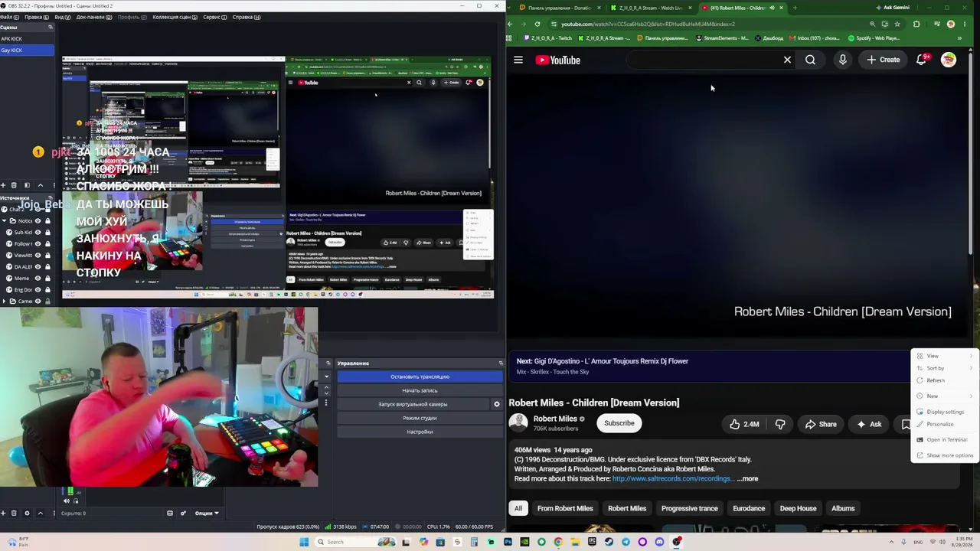Image resolution: width=980 pixels, height=551 pixels.
Task: Open the Опции dropdown in audio mixer
Action: tap(207, 513)
